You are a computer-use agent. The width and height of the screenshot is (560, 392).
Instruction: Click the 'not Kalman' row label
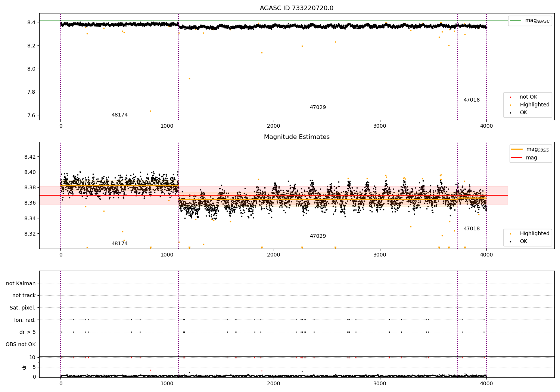tap(21, 283)
